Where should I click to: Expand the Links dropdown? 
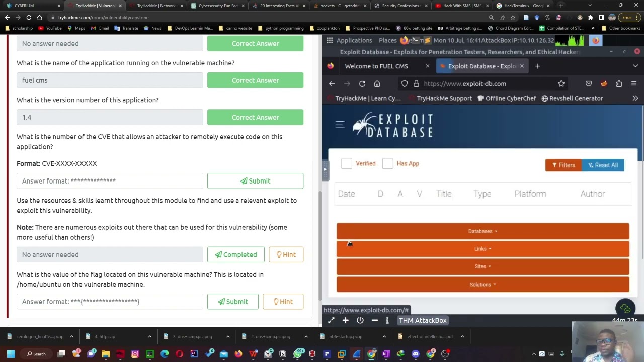coord(483,249)
